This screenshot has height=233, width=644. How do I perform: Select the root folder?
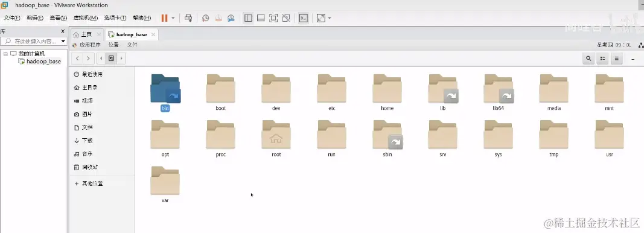point(276,138)
